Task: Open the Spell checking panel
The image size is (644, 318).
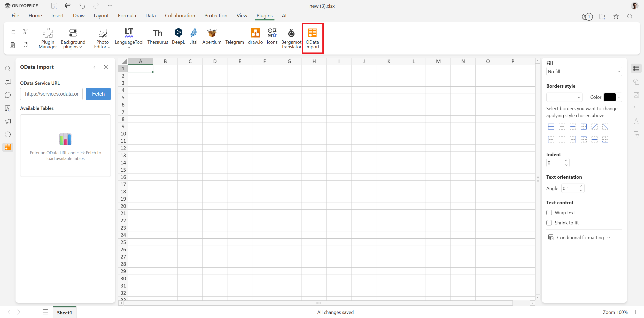Action: click(x=8, y=108)
